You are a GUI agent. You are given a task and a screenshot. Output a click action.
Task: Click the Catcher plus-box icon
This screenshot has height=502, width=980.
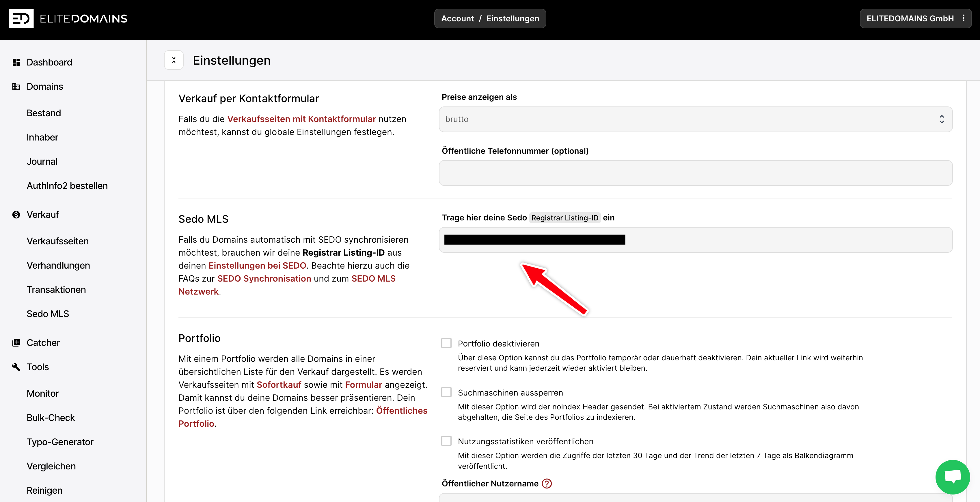click(16, 343)
